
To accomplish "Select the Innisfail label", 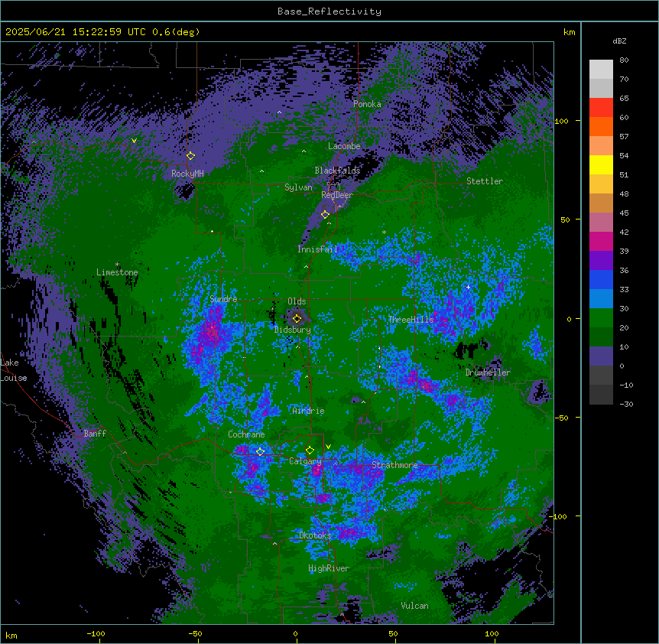I will [317, 249].
